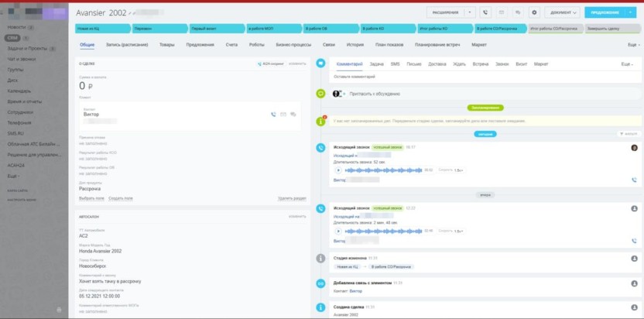Open the AI24 скоринг button
644x319 pixels.
coord(270,63)
